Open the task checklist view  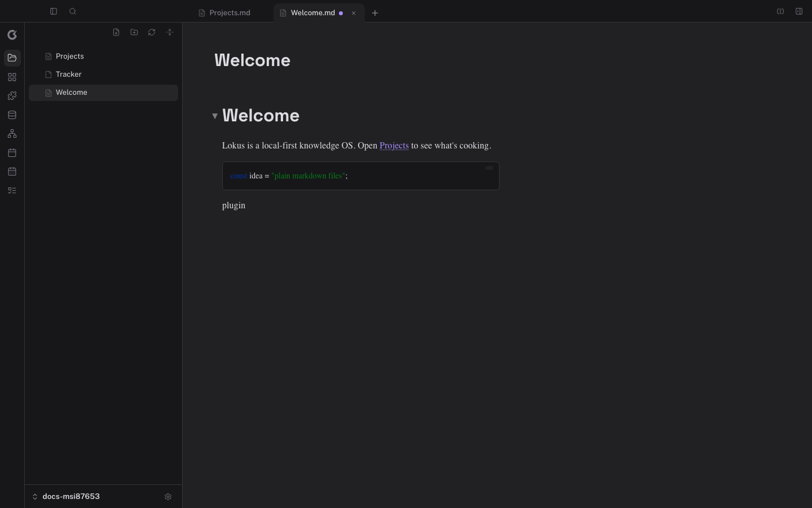(12, 191)
